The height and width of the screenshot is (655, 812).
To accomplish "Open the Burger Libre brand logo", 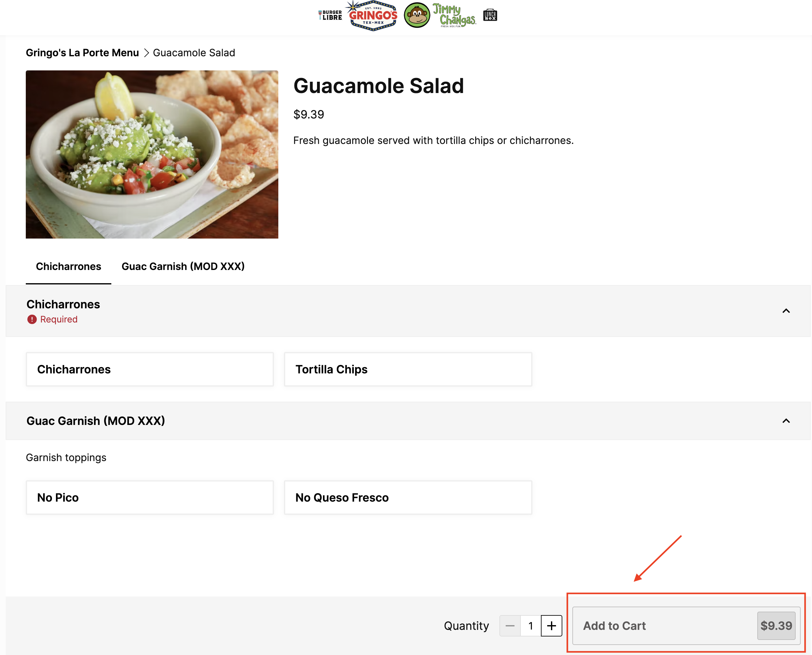I will click(330, 15).
